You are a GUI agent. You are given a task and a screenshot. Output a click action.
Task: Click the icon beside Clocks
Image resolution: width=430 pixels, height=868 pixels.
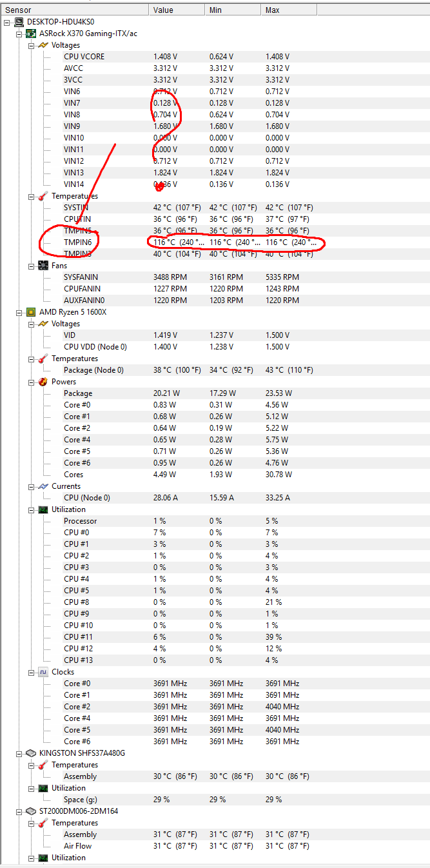click(x=43, y=672)
